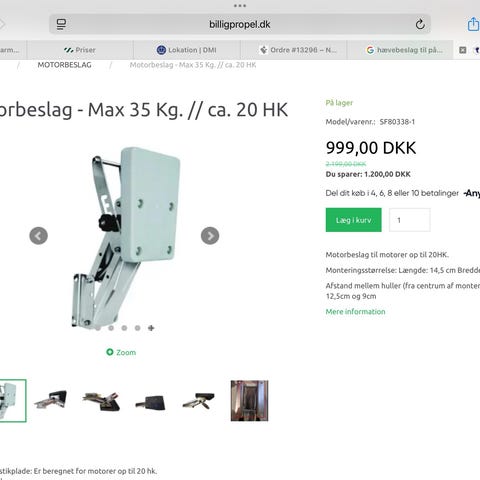Screen dimensions: 480x480
Task: Open the reader/page settings icon in address bar
Action: [x=61, y=24]
